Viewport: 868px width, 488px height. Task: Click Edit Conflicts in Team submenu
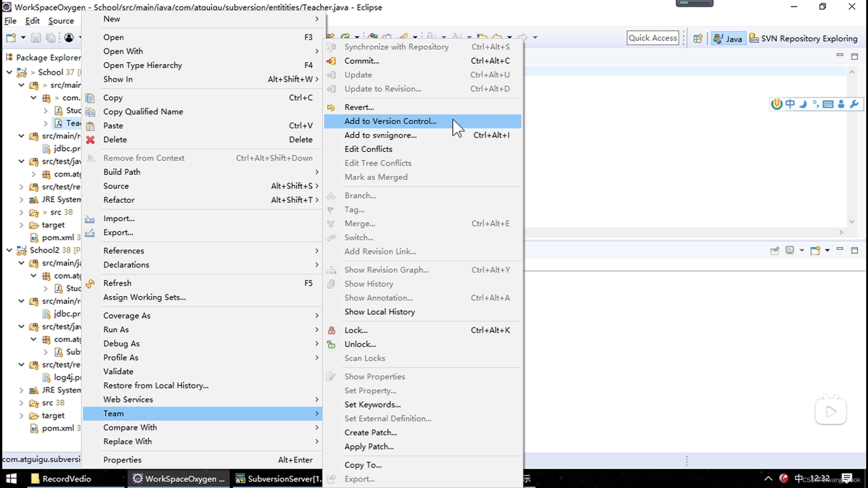[x=422, y=149]
